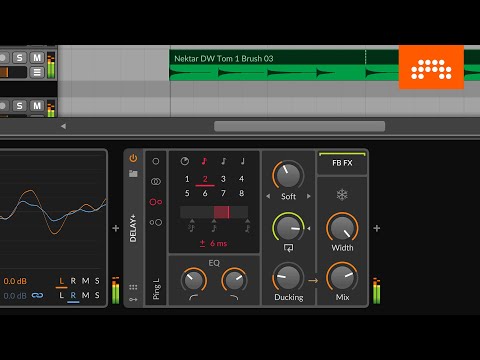Click the Width knob
Image resolution: width=480 pixels, height=360 pixels.
(x=342, y=228)
